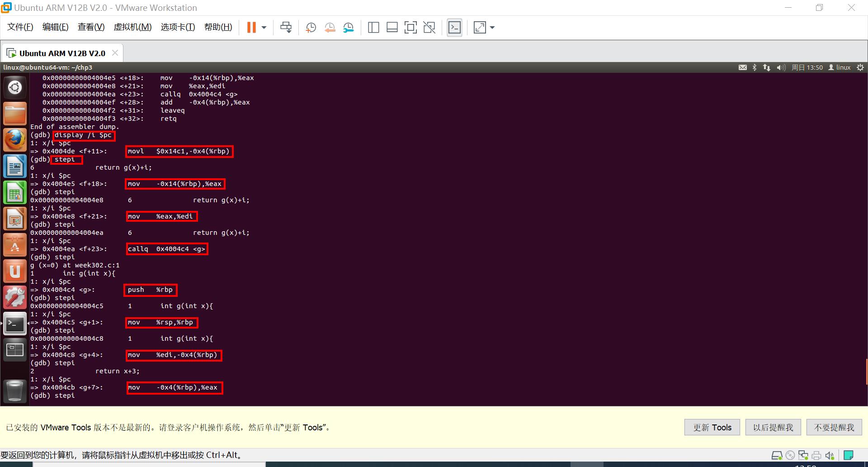Toggle the console view button
Image resolution: width=868 pixels, height=467 pixels.
454,28
